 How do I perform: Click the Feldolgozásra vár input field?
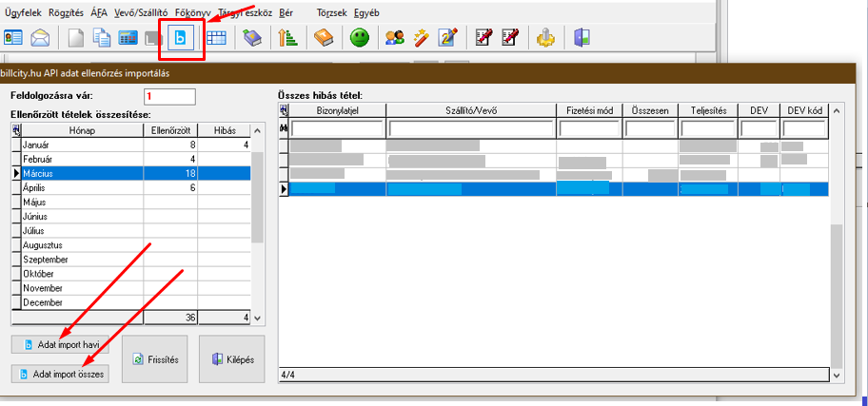coord(169,96)
